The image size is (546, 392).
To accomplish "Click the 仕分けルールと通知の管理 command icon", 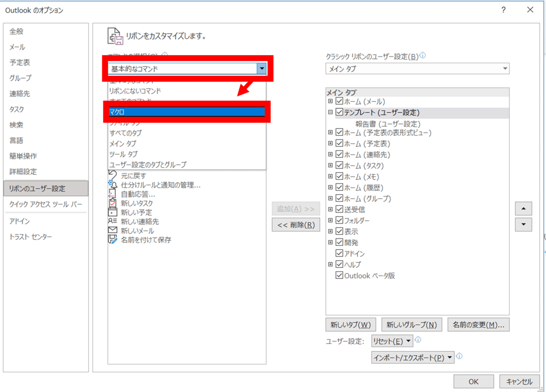I will (112, 185).
